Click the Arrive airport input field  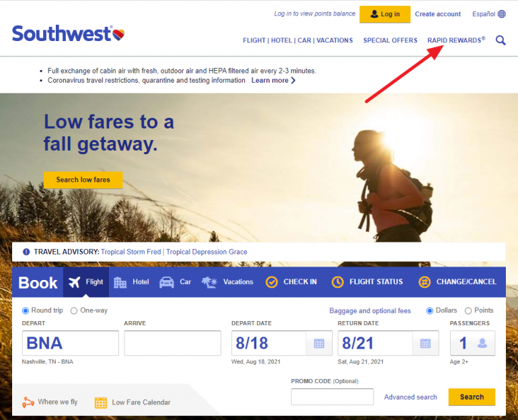click(x=172, y=343)
